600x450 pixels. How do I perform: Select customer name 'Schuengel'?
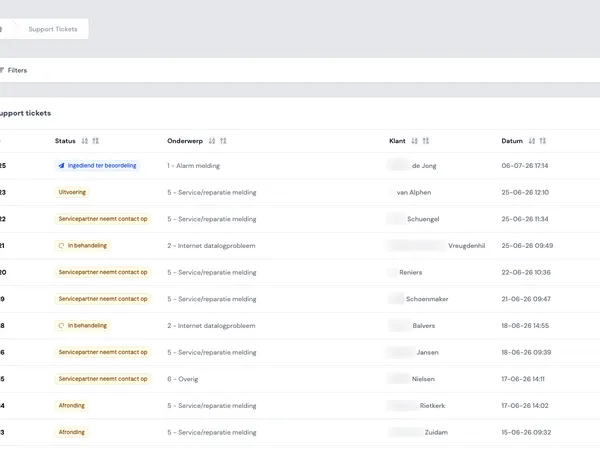pos(423,219)
